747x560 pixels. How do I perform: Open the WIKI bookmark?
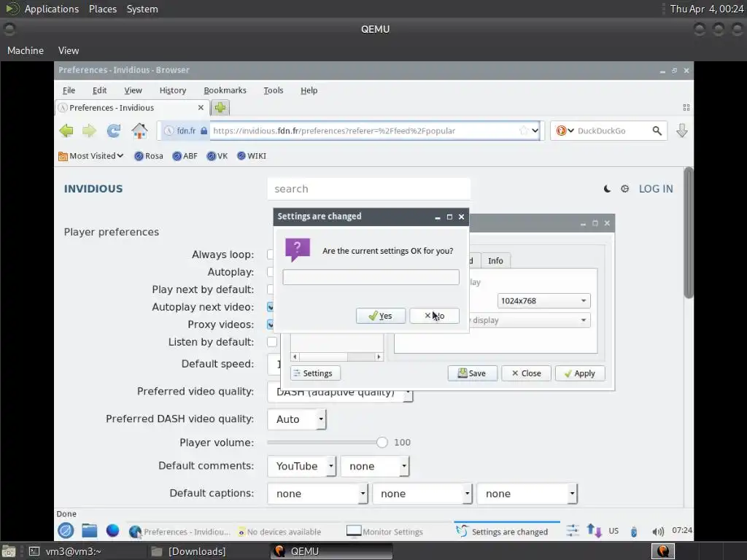point(252,156)
